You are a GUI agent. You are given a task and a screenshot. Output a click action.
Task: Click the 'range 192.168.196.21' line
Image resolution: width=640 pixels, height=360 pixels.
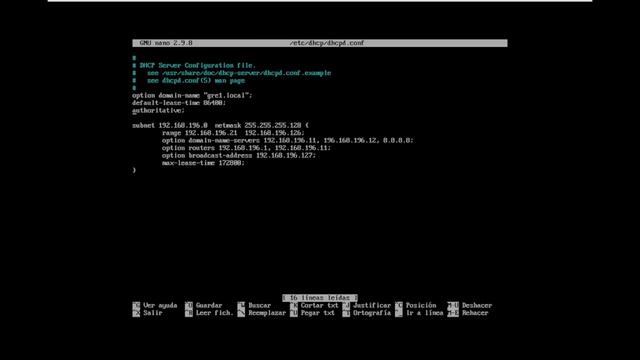coord(233,133)
